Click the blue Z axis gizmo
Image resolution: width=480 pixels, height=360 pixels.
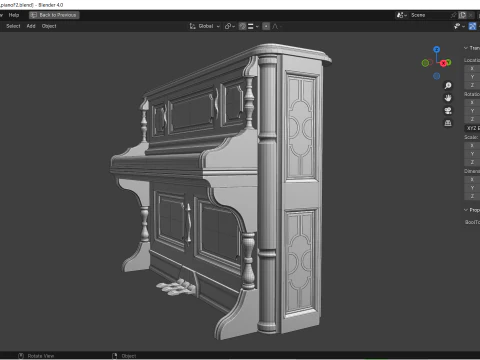437,49
